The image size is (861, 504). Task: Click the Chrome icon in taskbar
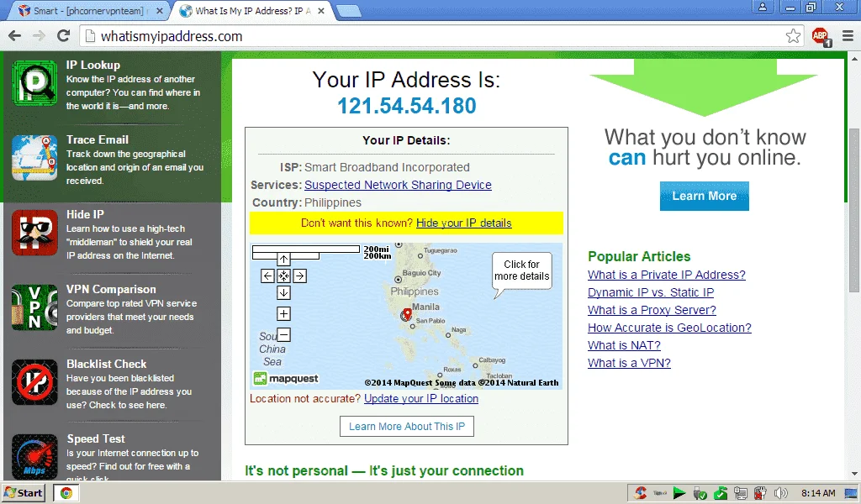click(66, 493)
